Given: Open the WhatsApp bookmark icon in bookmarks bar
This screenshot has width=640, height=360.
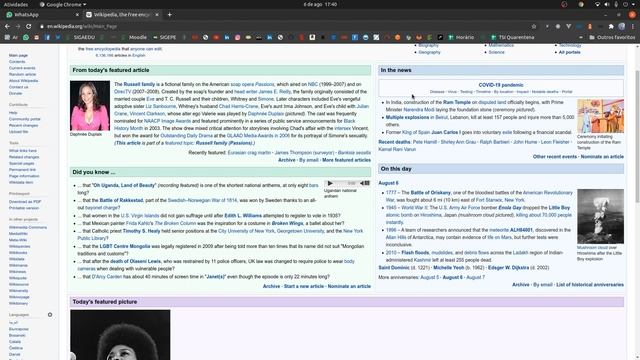Looking at the screenshot, I should (26, 37).
